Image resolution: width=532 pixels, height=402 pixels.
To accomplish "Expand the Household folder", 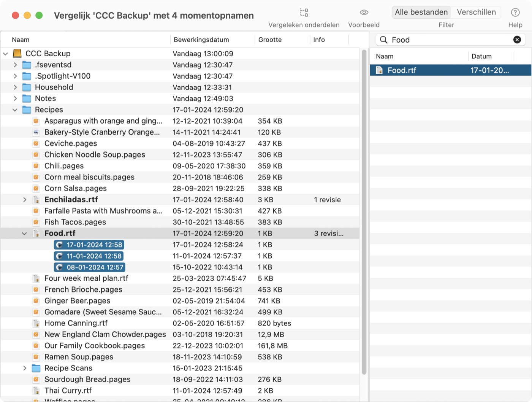I will coord(15,87).
